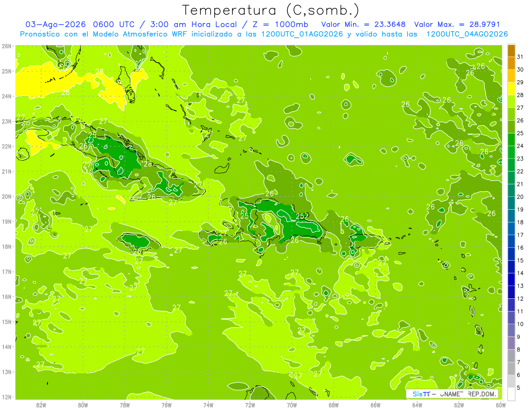Click the "24N" latitude axis label
This screenshot has width=532, height=411.
7,96
